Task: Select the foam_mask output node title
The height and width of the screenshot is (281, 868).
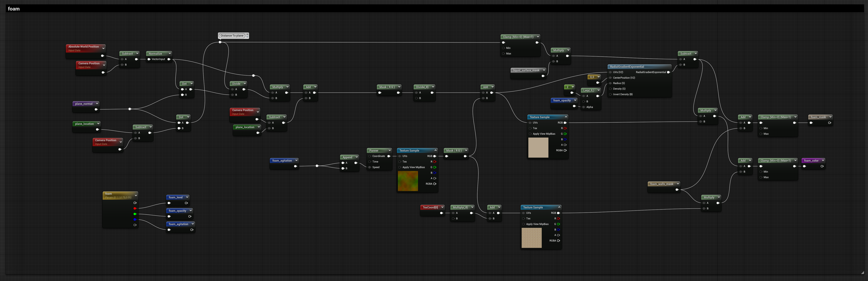Action: (x=818, y=117)
